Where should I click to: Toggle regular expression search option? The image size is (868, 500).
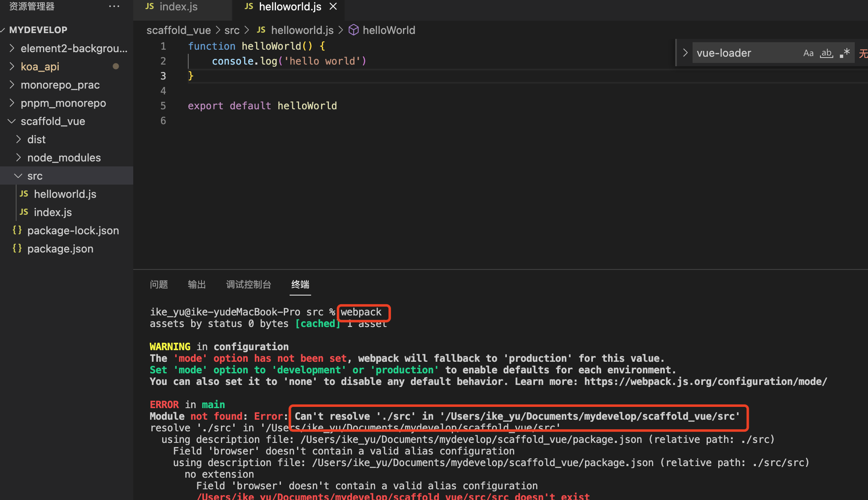845,53
